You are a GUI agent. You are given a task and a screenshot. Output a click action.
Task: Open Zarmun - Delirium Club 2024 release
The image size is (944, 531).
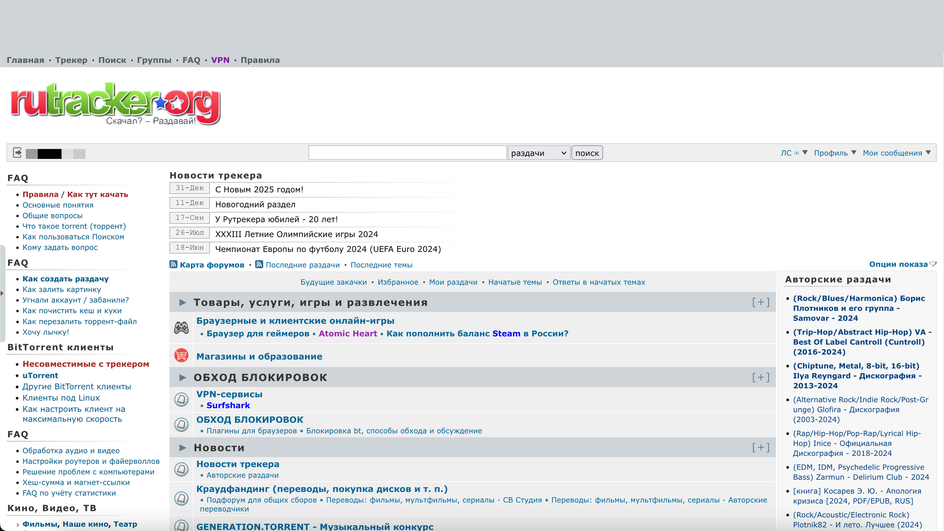861,472
